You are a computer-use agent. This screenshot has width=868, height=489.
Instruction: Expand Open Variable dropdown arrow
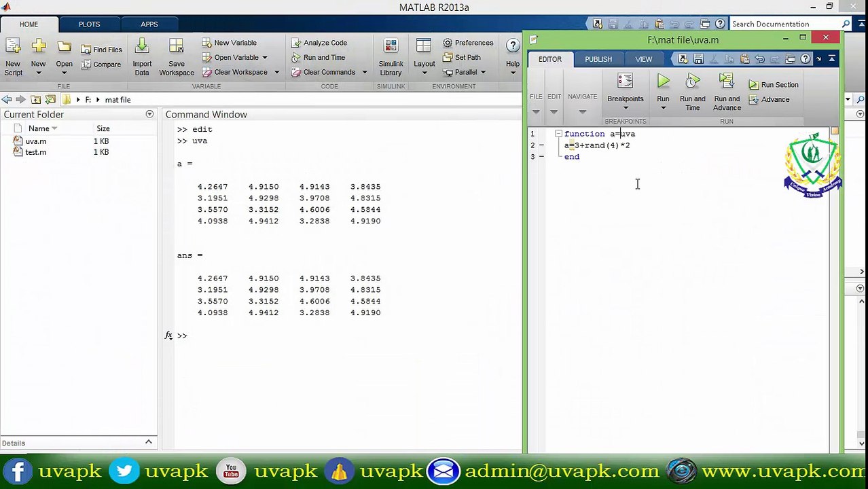265,58
